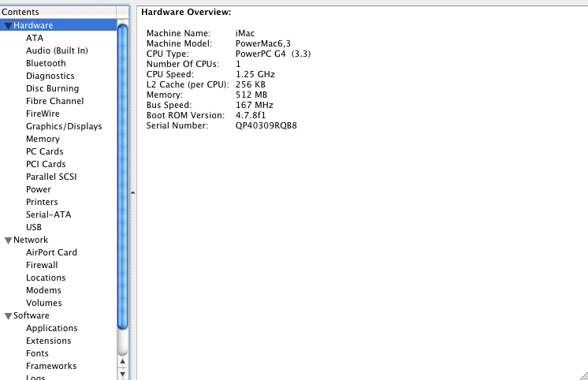Image resolution: width=588 pixels, height=380 pixels.
Task: Collapse the Software disclosure triangle
Action: pyautogui.click(x=8, y=316)
